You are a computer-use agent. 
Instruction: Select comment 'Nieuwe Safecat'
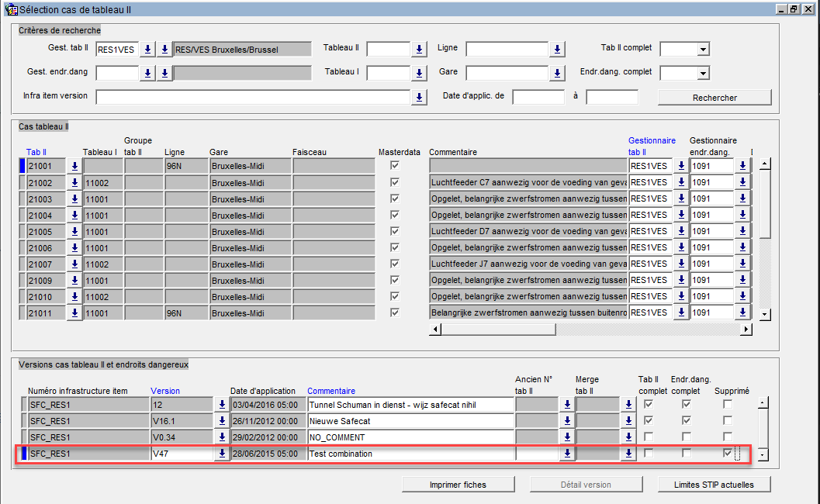click(411, 421)
